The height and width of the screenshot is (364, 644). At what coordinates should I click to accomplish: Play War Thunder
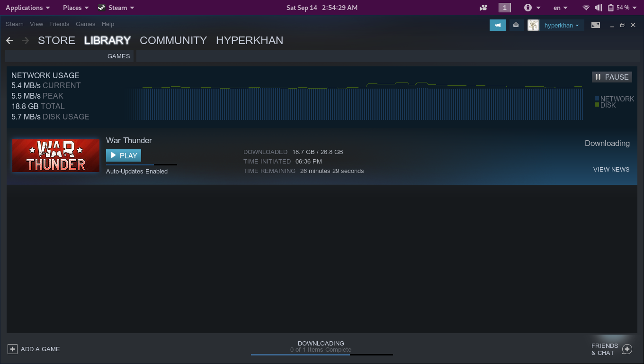click(124, 155)
